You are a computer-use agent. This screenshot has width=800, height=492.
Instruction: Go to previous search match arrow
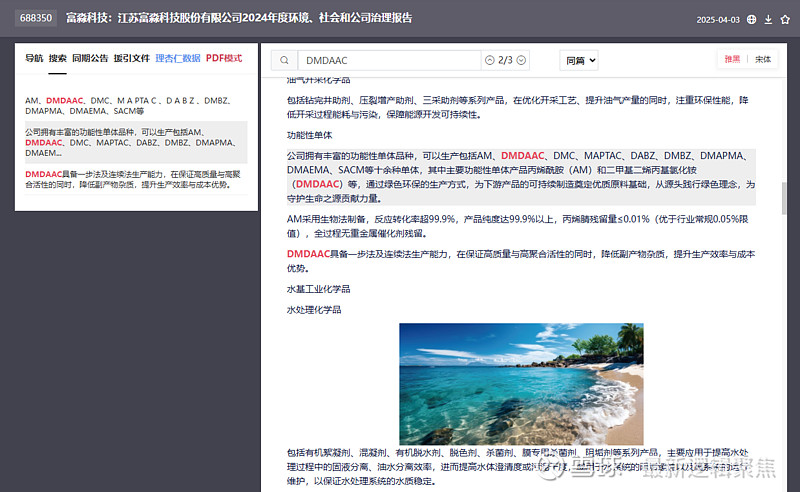[x=489, y=60]
